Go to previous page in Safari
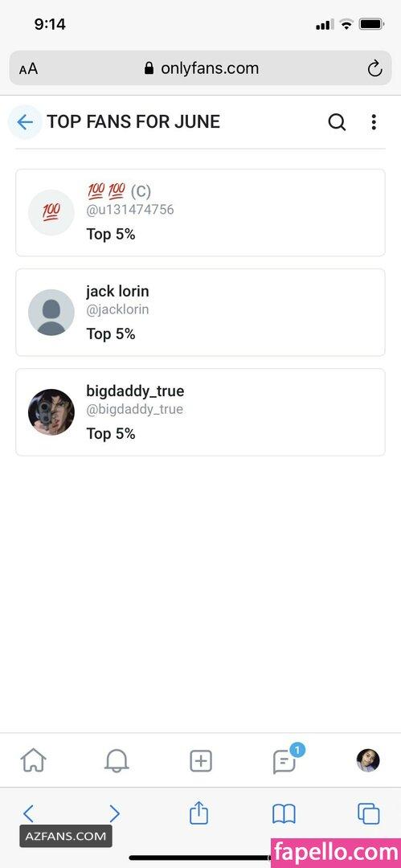The width and height of the screenshot is (401, 868). (29, 813)
